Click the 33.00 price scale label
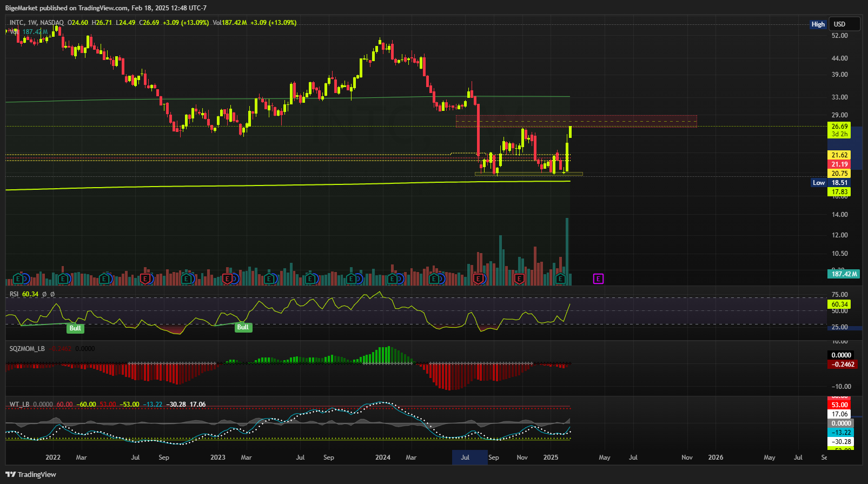 [839, 97]
